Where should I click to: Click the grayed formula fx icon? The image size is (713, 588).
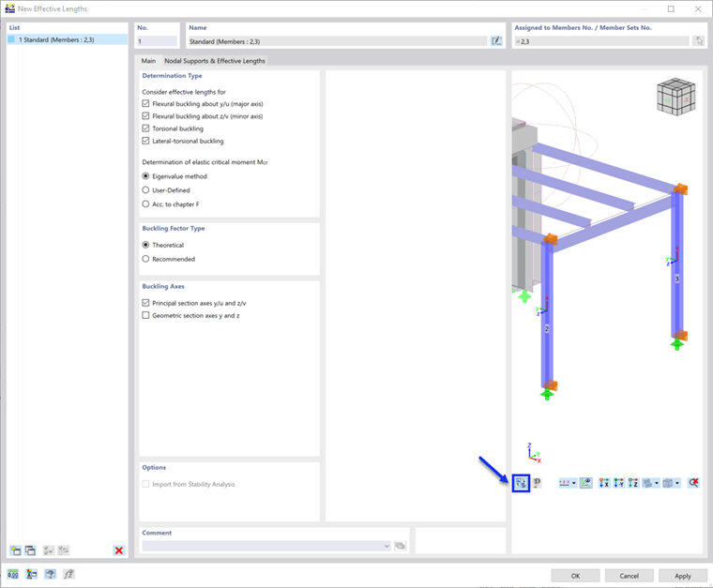(68, 574)
